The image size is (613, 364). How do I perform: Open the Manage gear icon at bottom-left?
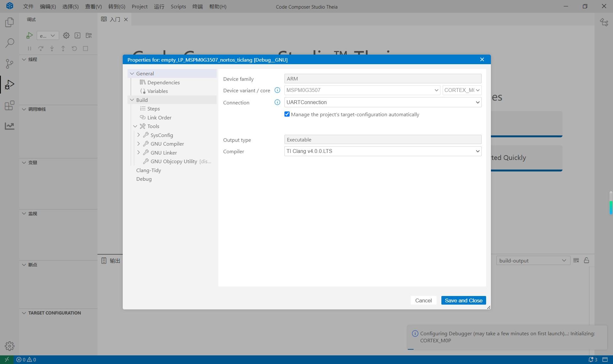(x=10, y=346)
